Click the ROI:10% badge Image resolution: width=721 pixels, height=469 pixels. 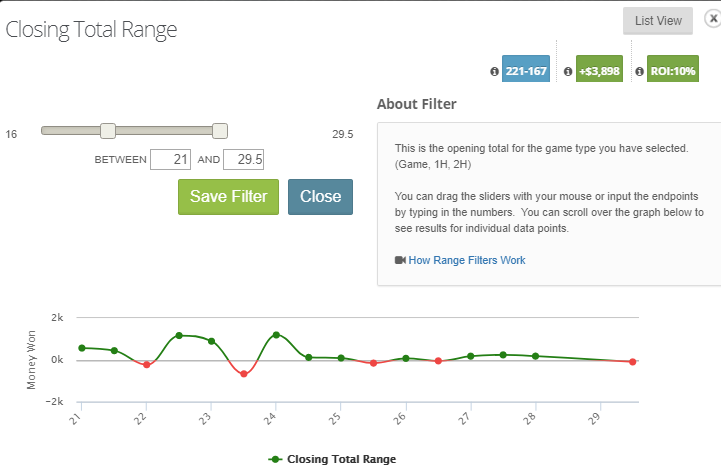[672, 70]
